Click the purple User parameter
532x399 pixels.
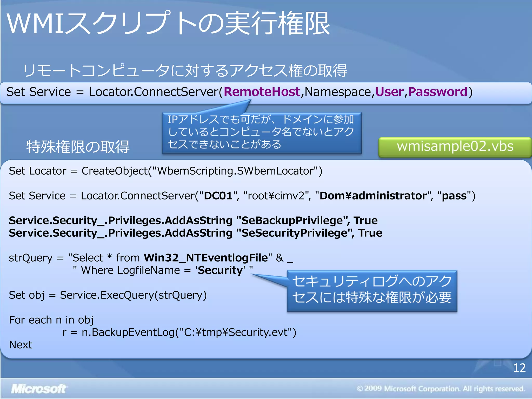click(389, 92)
